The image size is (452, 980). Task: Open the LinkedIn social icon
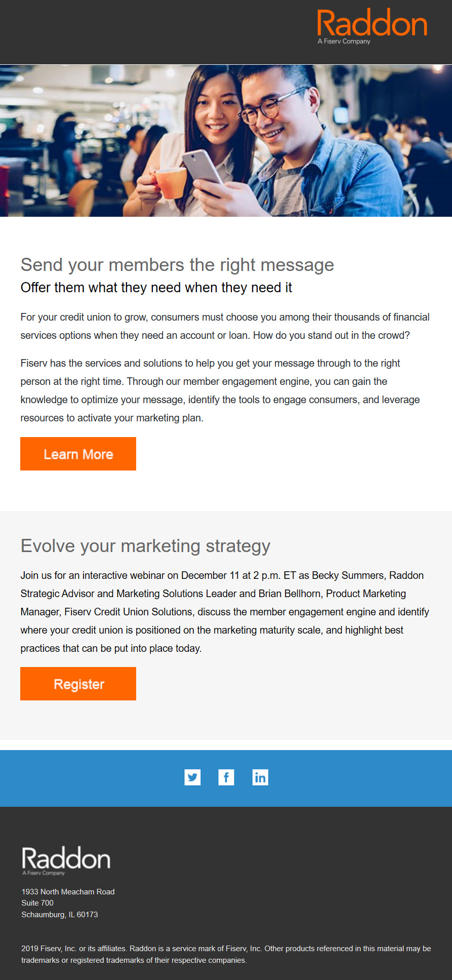(x=260, y=777)
